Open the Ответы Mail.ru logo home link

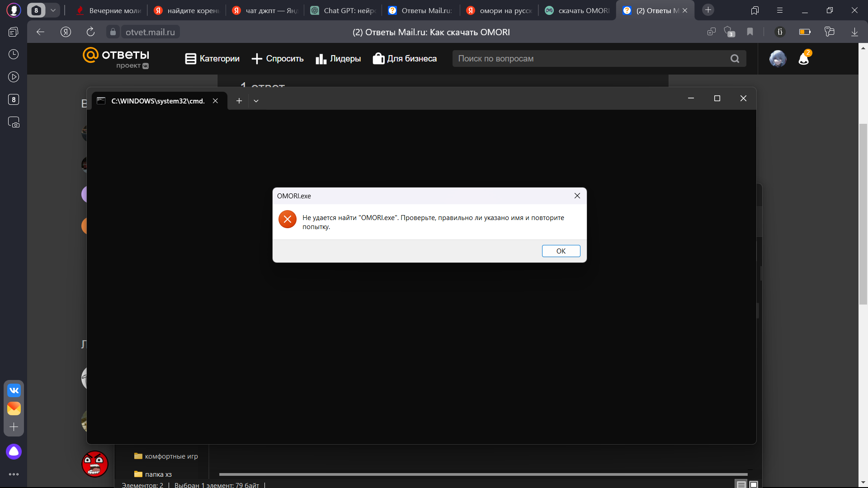coord(116,58)
